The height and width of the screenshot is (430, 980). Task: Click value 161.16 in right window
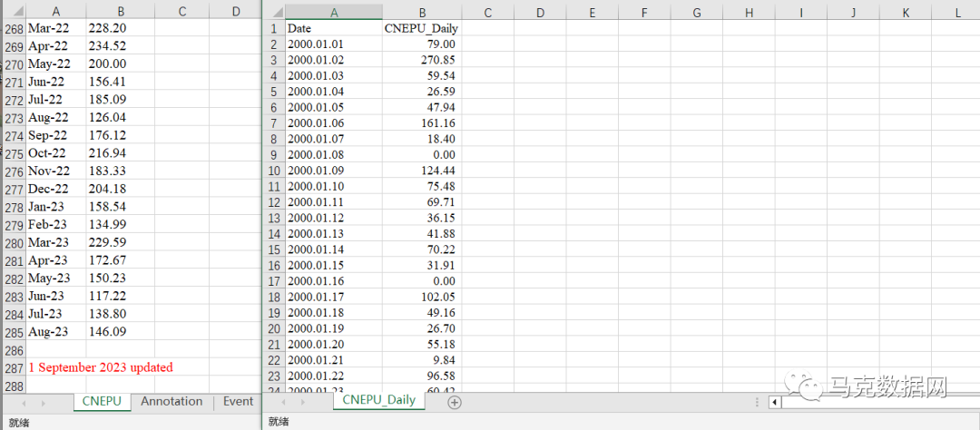point(423,123)
